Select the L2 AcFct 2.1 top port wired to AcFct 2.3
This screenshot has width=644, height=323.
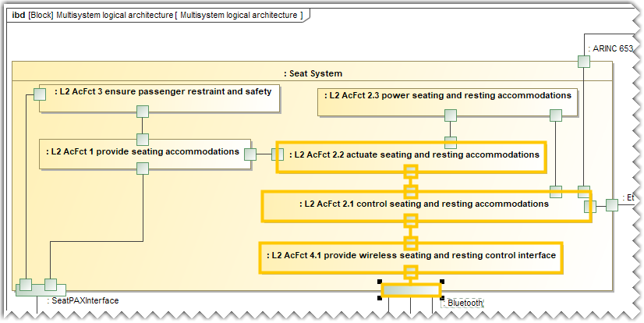point(556,192)
